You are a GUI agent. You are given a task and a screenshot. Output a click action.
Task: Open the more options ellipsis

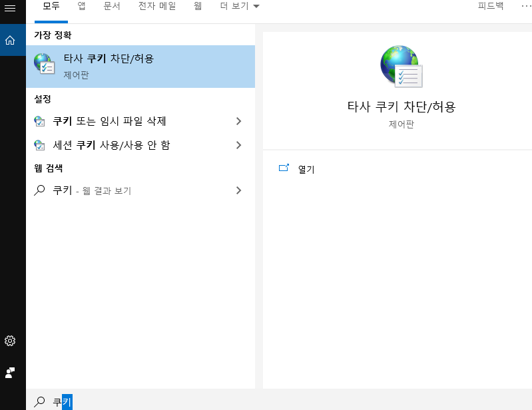[x=526, y=6]
